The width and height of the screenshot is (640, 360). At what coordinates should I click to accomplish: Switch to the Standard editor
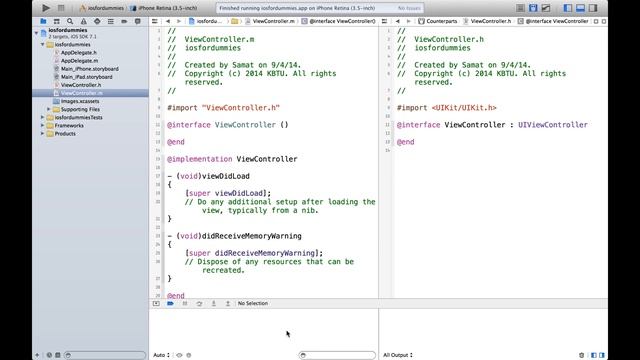click(520, 8)
